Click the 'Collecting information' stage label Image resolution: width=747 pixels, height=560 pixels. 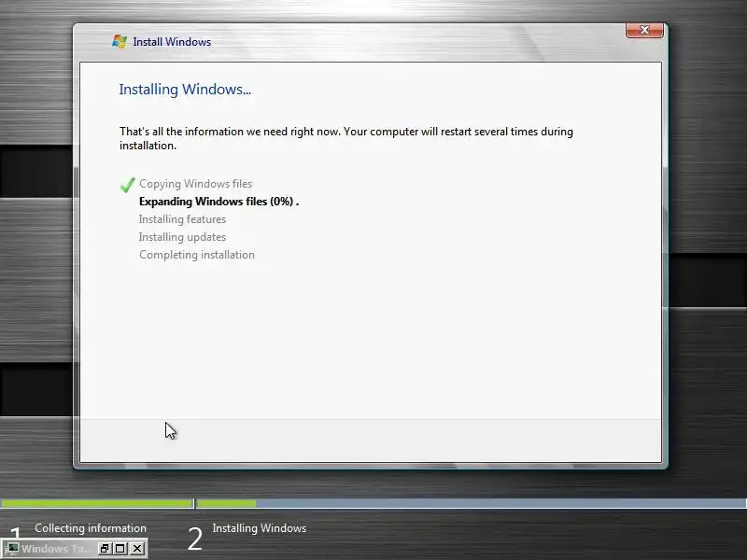91,528
